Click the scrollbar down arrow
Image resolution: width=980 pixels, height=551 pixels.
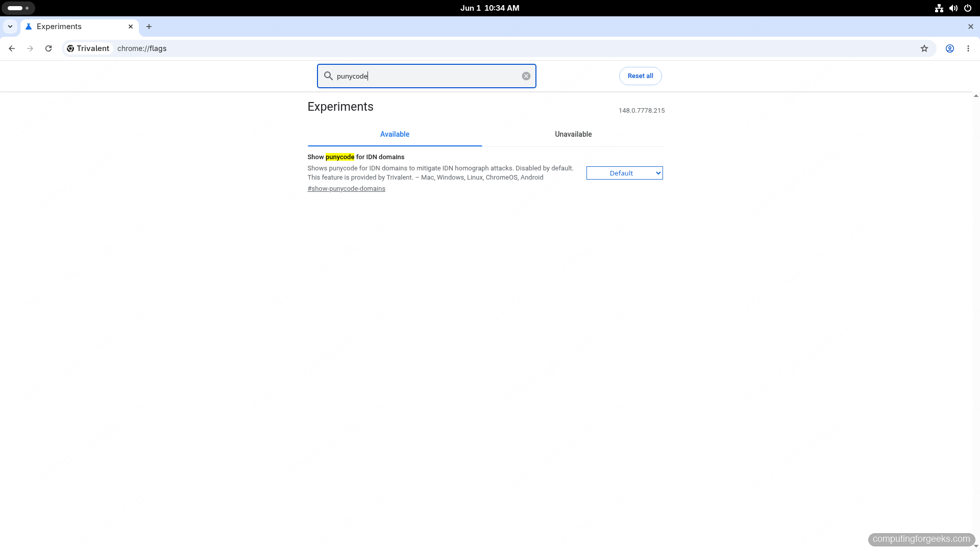coord(976,546)
